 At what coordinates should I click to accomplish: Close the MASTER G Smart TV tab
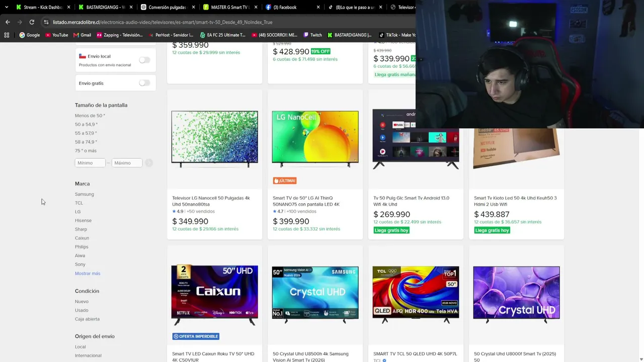[x=256, y=7]
